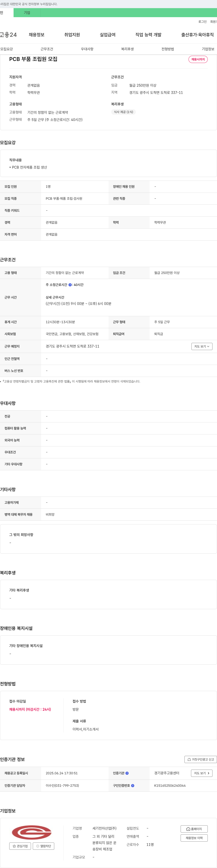Add 세기전자산업 to 관심기업 favorites
This screenshot has width=217, height=868.
pyautogui.click(x=20, y=846)
